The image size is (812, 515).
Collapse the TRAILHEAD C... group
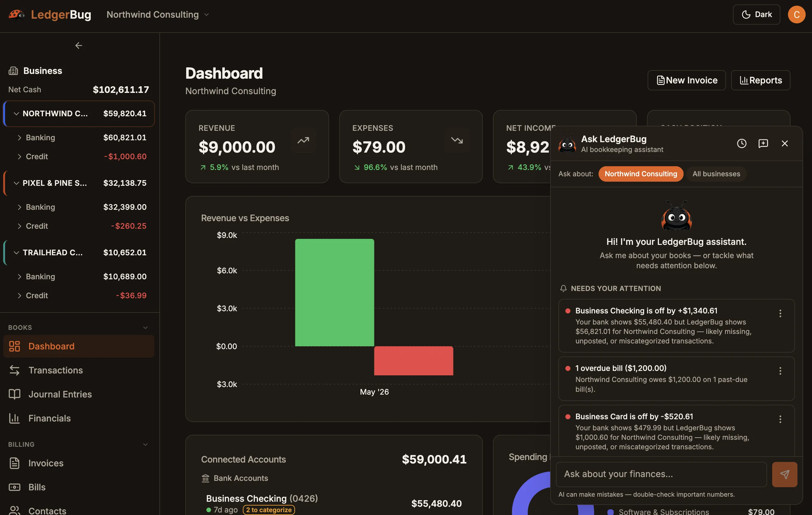pyautogui.click(x=16, y=252)
